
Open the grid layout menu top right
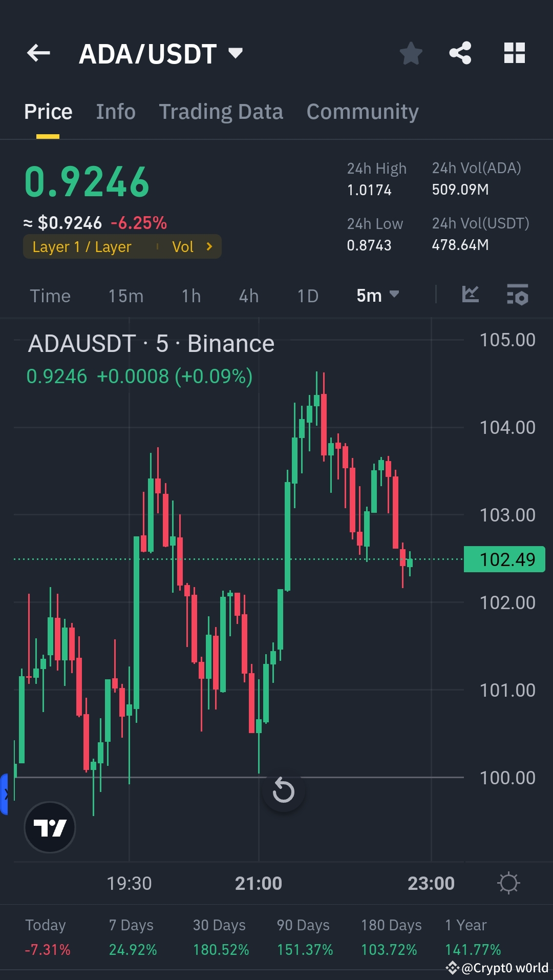514,53
